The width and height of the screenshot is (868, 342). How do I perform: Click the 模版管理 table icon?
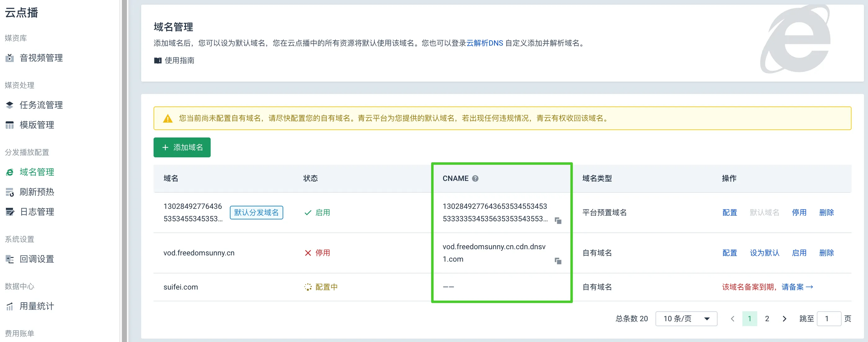pyautogui.click(x=9, y=125)
